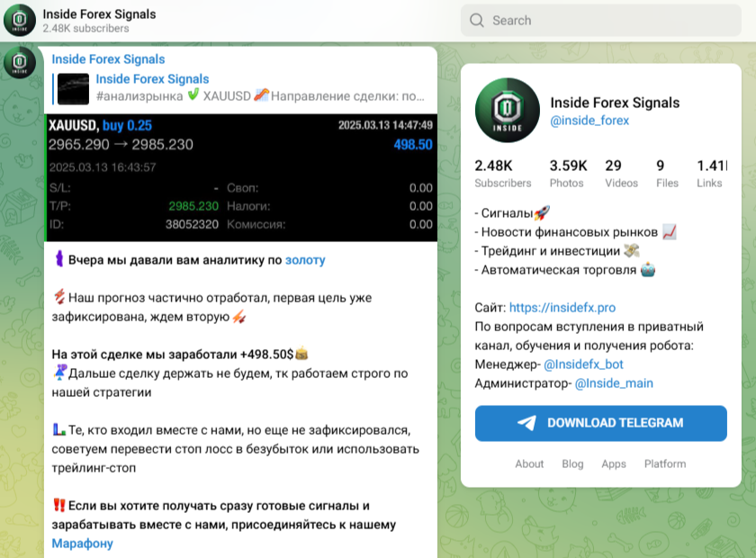The height and width of the screenshot is (558, 756).
Task: Click message author name Inside Forex Signals
Action: click(109, 59)
